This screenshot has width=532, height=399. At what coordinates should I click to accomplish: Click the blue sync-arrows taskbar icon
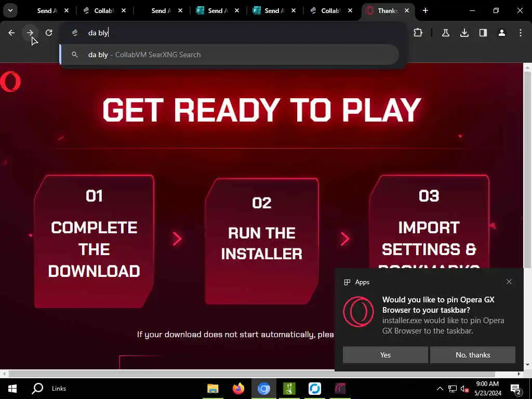point(314,389)
